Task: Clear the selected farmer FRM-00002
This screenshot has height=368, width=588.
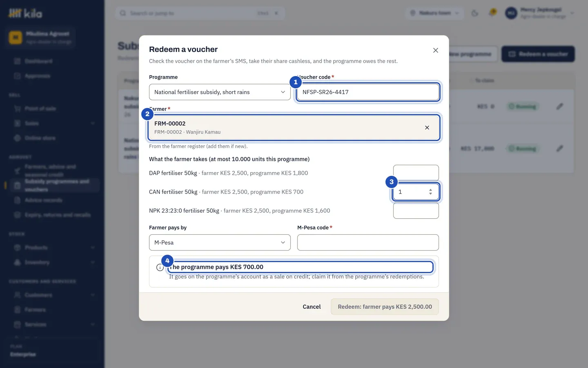Action: coord(427,128)
